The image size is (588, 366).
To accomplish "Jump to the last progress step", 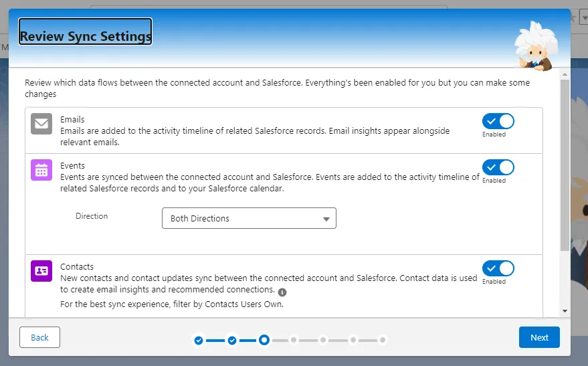I will pyautogui.click(x=382, y=340).
